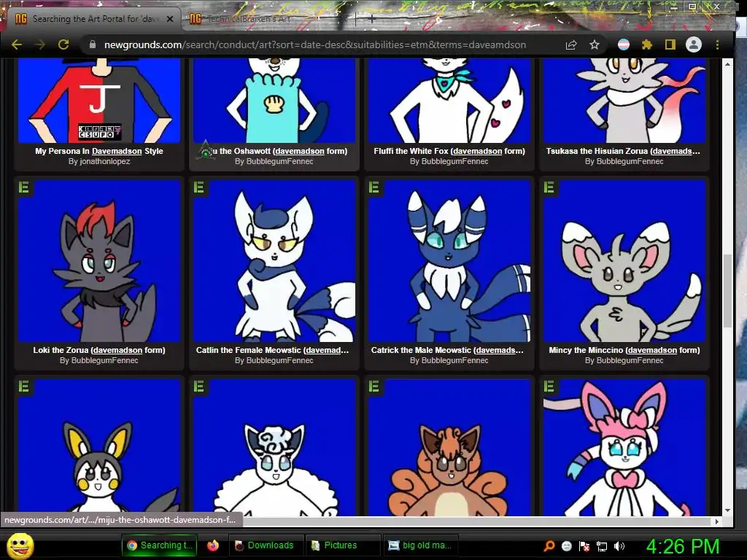The height and width of the screenshot is (560, 747).
Task: Go back to the previous page
Action: [x=17, y=44]
